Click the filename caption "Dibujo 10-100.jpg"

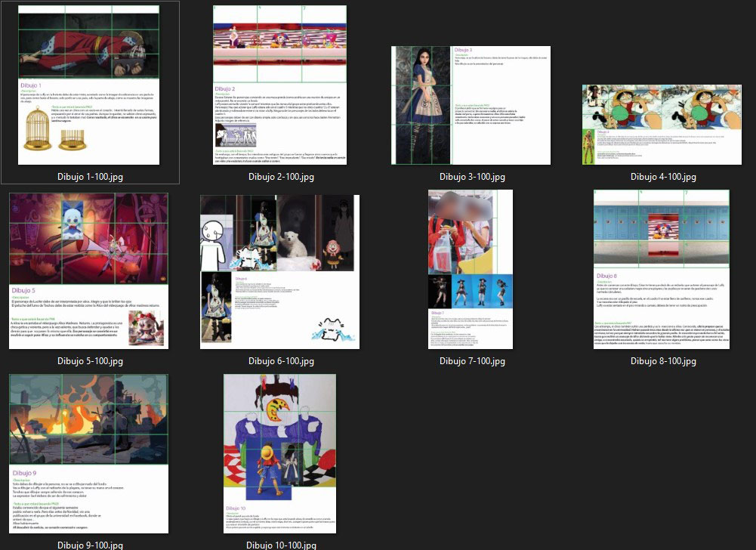point(281,545)
